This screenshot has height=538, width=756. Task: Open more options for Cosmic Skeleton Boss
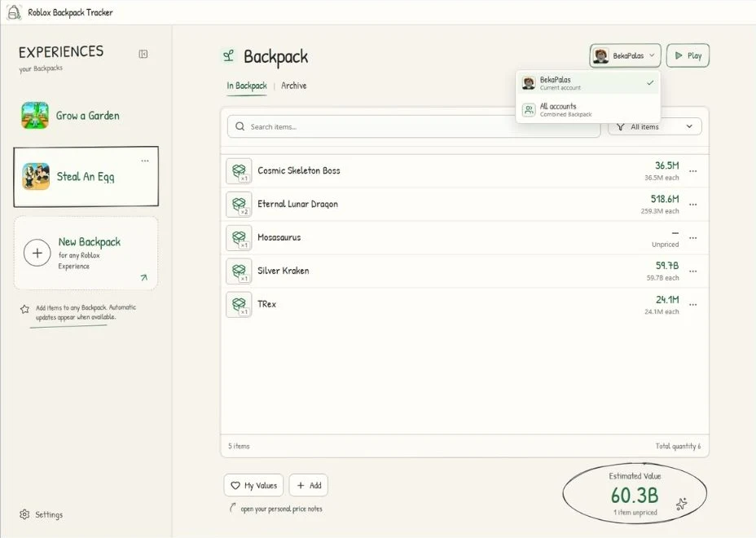coord(692,171)
